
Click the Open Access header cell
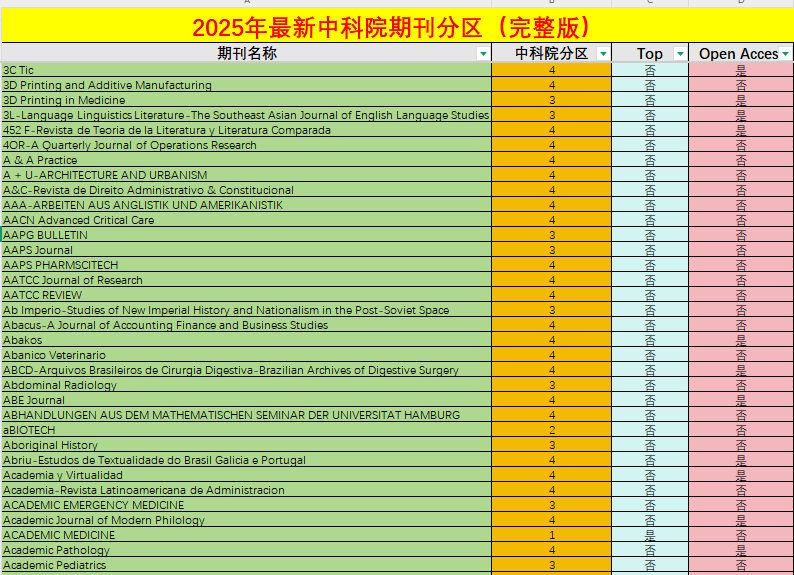click(x=741, y=53)
